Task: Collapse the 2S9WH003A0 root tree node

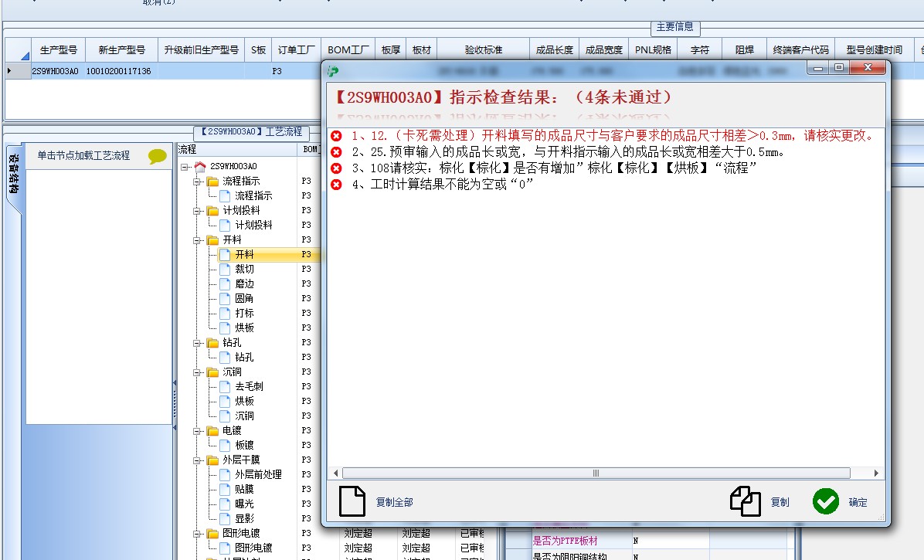Action: (185, 167)
